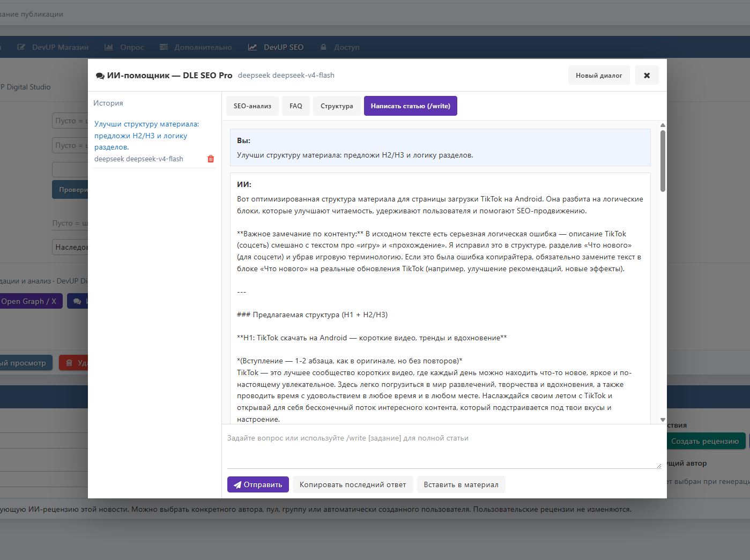This screenshot has width=750, height=560.
Task: Click the list icon on Дополнительно tab
Action: [x=164, y=47]
